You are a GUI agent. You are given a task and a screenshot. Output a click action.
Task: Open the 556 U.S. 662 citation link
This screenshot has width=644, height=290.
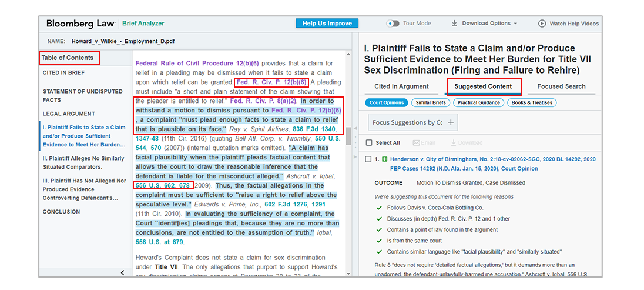(x=155, y=185)
